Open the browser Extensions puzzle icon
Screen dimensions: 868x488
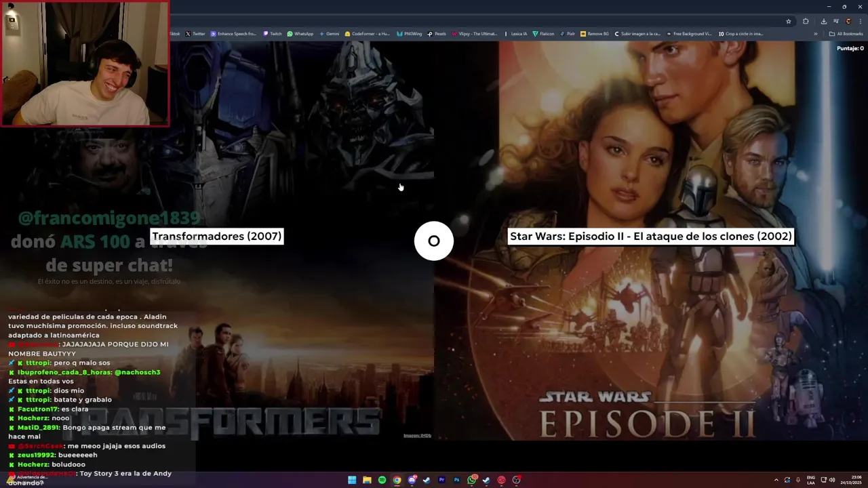point(806,21)
